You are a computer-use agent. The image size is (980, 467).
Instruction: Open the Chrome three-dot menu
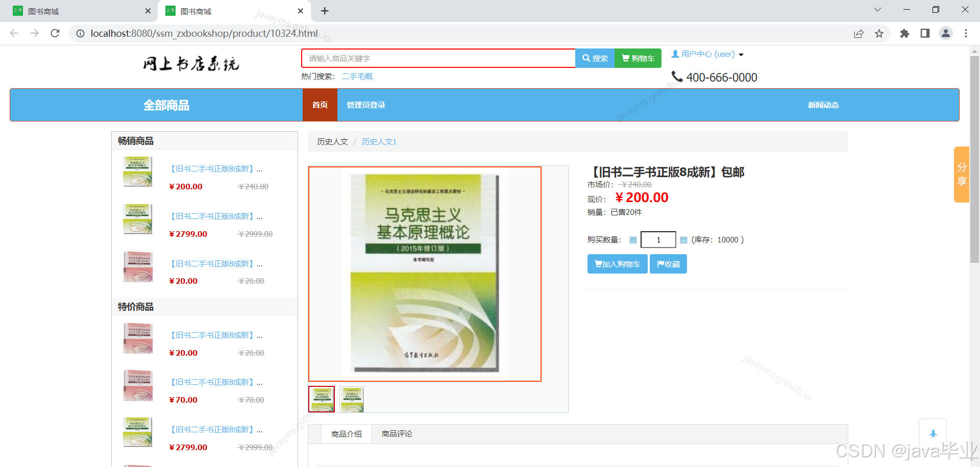tap(966, 34)
